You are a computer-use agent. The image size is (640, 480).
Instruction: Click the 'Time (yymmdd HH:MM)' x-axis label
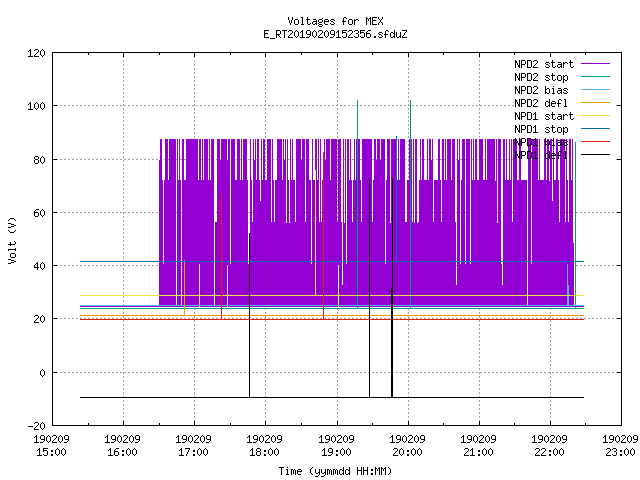(x=335, y=471)
